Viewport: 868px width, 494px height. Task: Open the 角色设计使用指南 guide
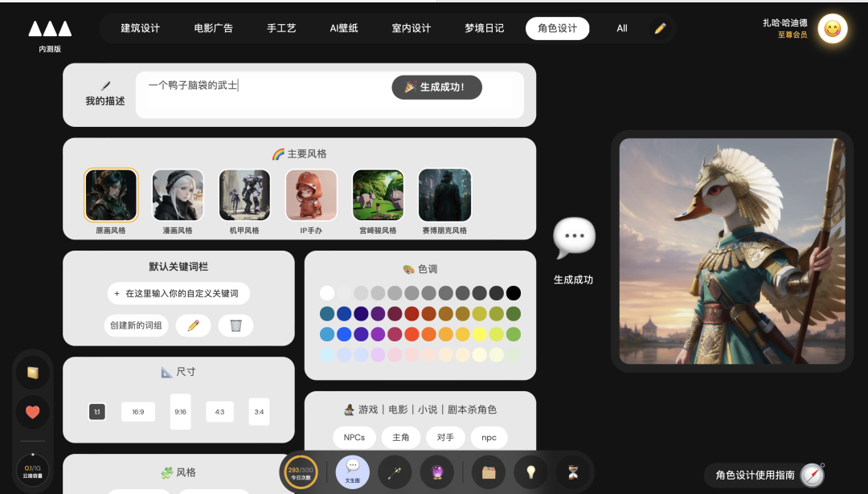pyautogui.click(x=755, y=475)
